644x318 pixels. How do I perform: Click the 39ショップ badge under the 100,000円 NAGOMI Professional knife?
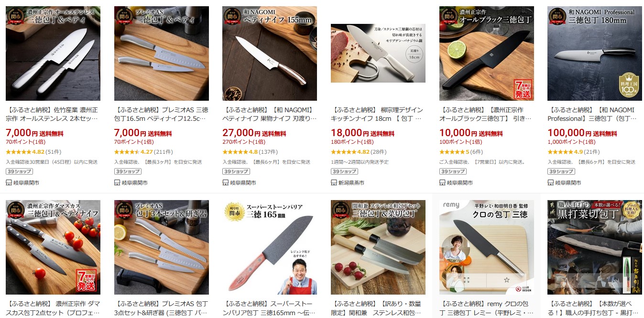tap(558, 171)
